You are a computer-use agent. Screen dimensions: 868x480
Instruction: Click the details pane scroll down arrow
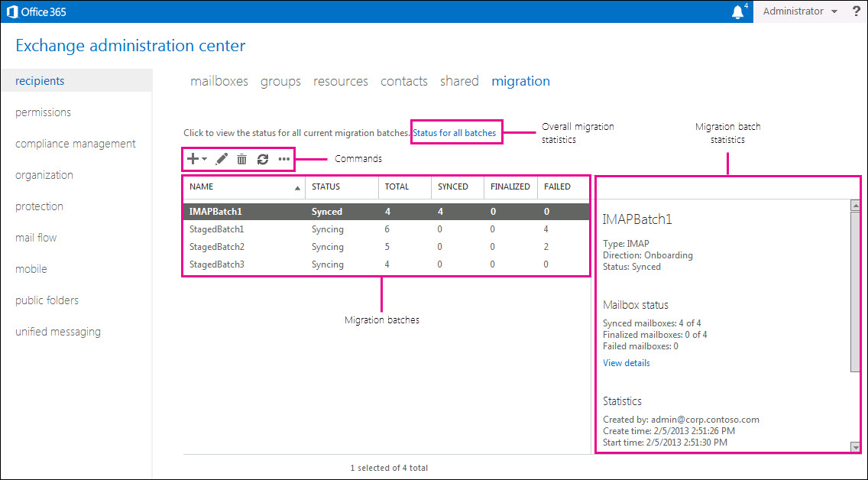[x=855, y=447]
